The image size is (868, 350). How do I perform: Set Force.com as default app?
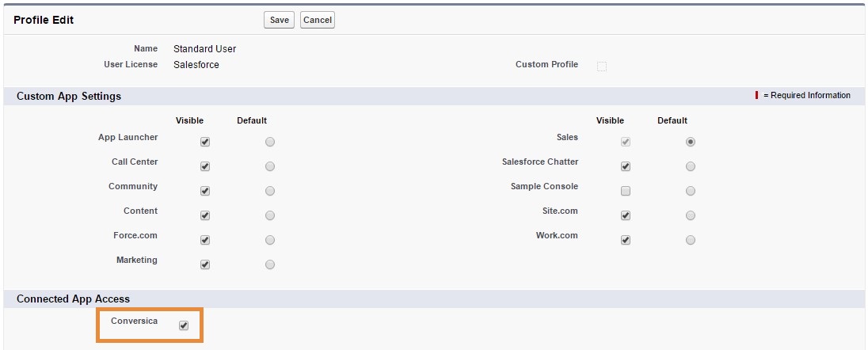point(269,240)
